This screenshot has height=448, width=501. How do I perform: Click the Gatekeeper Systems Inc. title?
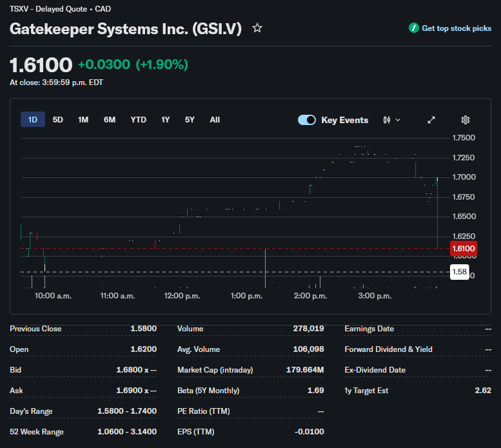pyautogui.click(x=126, y=29)
